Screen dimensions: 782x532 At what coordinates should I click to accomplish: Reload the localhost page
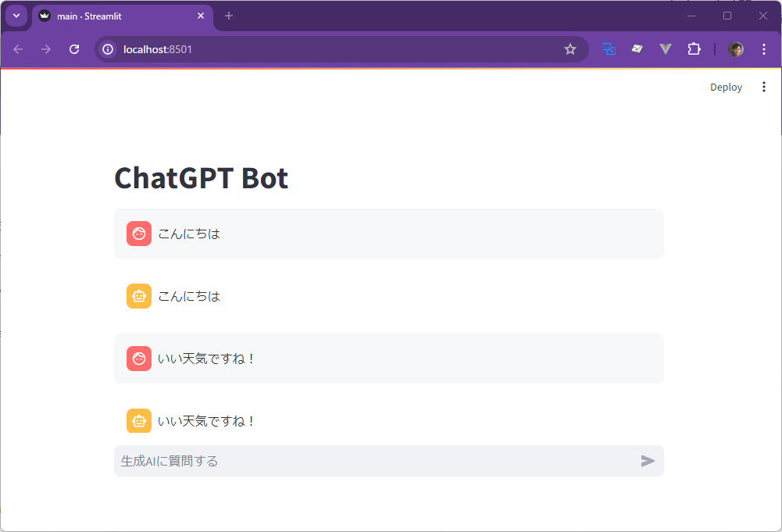pyautogui.click(x=74, y=49)
